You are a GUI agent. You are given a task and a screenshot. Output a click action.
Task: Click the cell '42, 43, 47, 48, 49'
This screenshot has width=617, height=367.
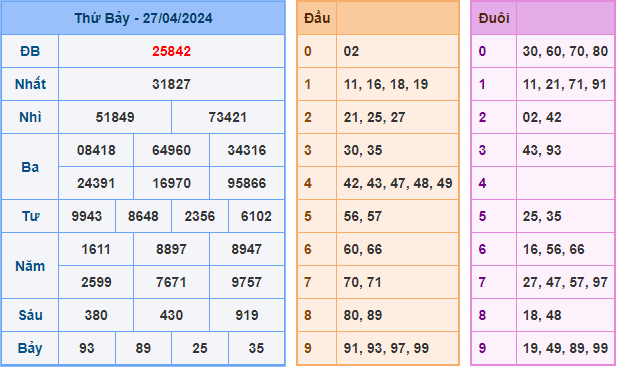point(397,183)
